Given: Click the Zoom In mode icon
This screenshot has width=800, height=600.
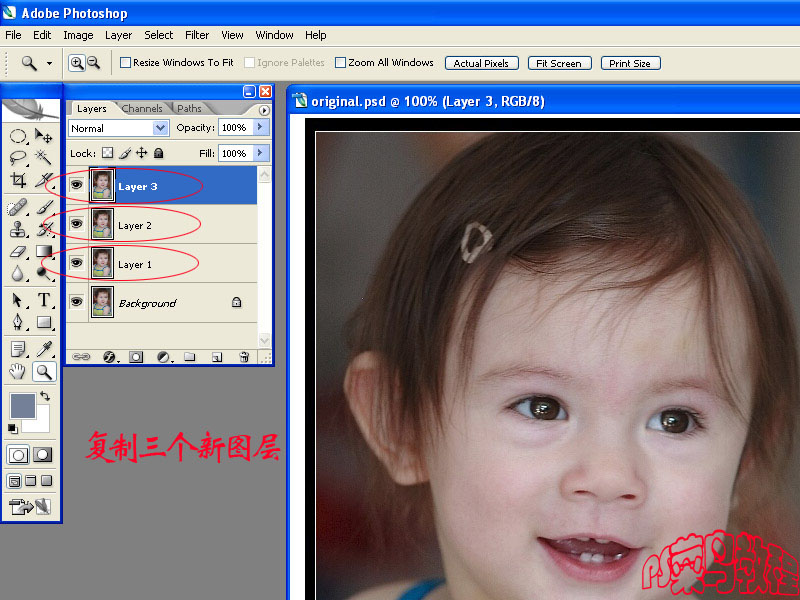Looking at the screenshot, I should 77,63.
